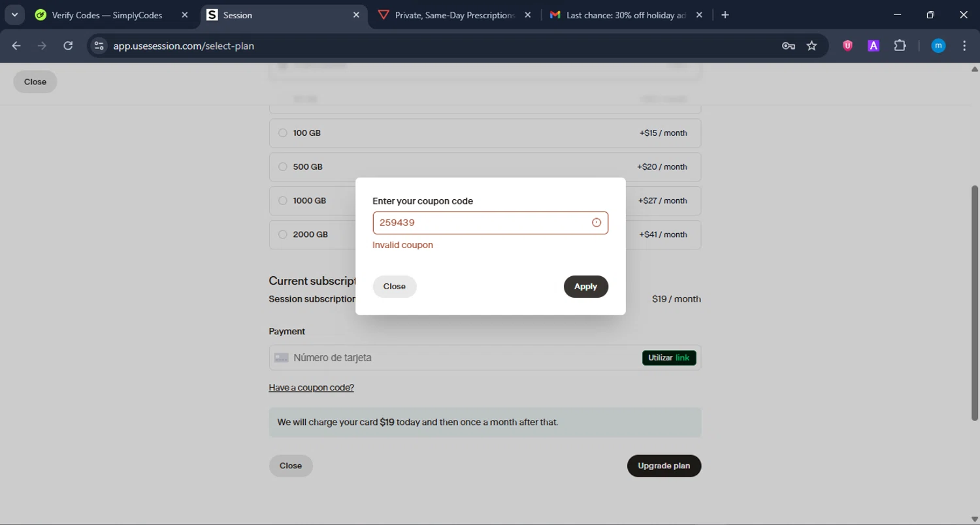Switch to Verify Codes — SimplyCodes tab
The width and height of the screenshot is (980, 525).
[112, 15]
